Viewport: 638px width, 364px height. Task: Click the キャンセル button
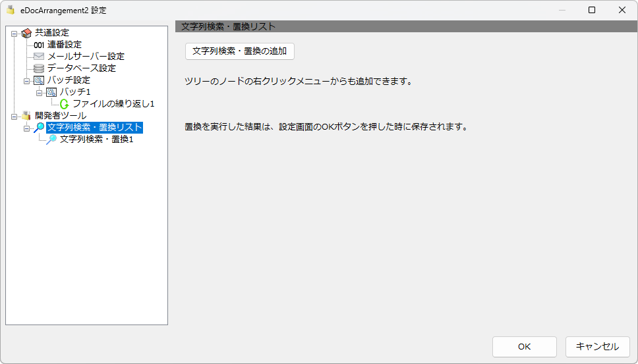click(x=597, y=346)
